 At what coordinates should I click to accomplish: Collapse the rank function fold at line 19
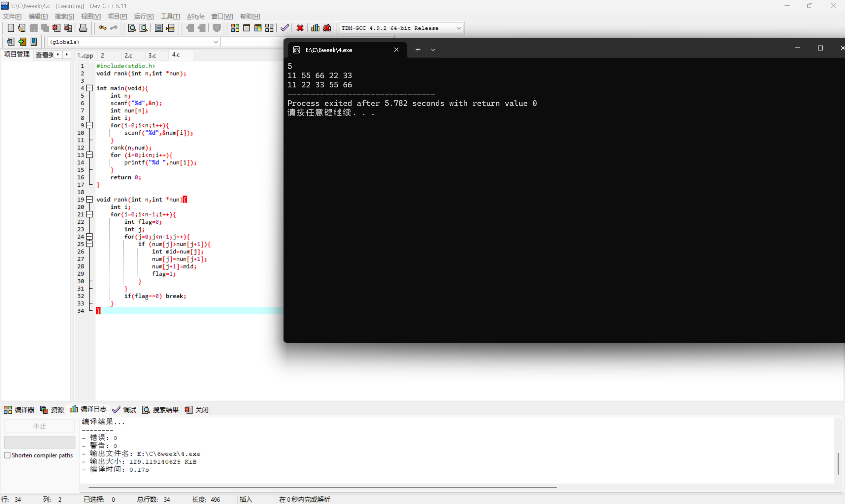coord(89,199)
